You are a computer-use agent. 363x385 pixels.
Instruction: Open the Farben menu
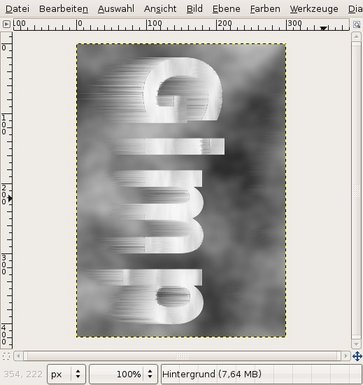coord(265,9)
